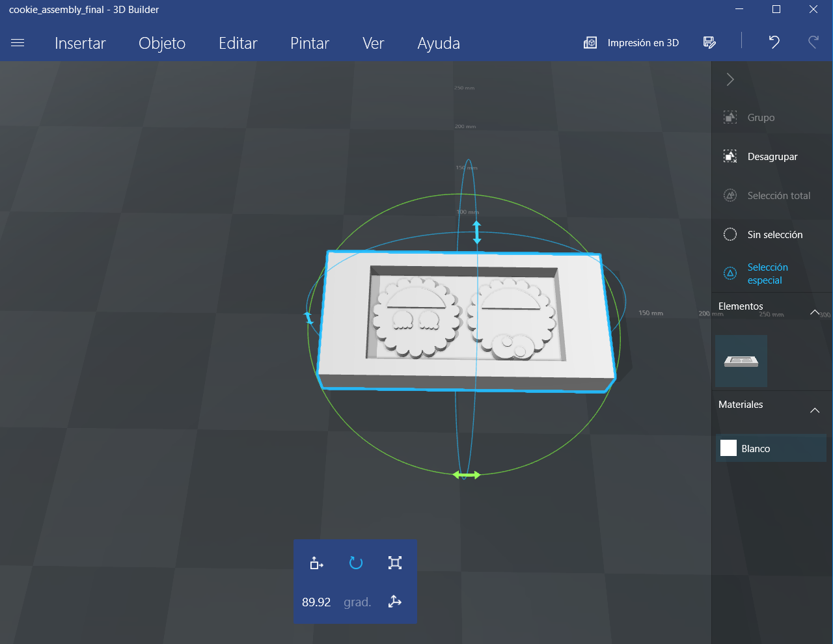Choose Selección total option
The height and width of the screenshot is (644, 833).
click(x=779, y=196)
